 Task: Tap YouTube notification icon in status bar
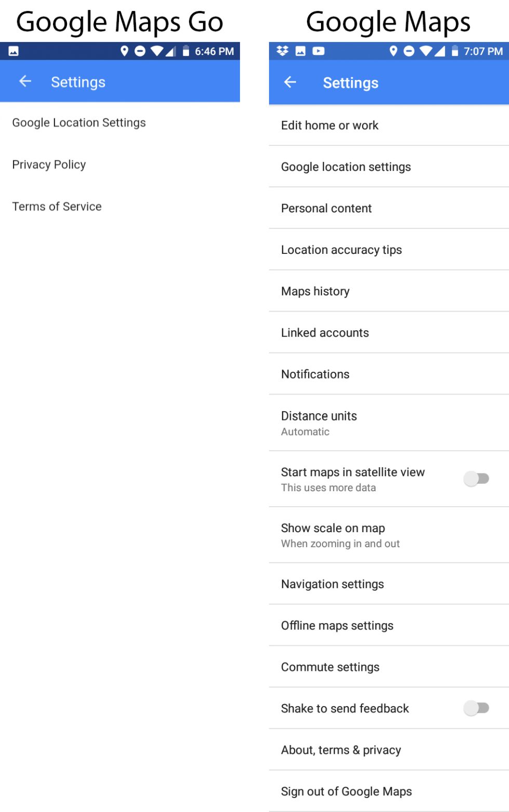coord(318,51)
